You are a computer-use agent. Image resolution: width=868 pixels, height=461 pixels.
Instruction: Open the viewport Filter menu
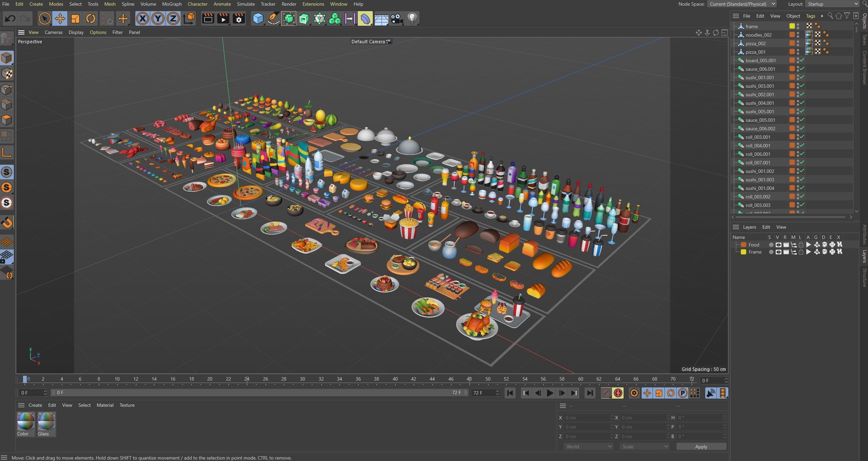118,33
